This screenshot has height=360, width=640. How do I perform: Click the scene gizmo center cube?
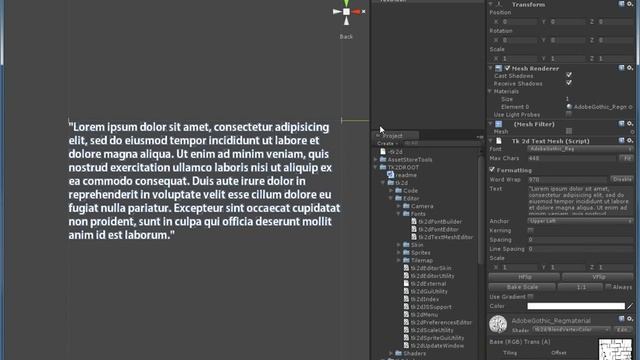[346, 12]
